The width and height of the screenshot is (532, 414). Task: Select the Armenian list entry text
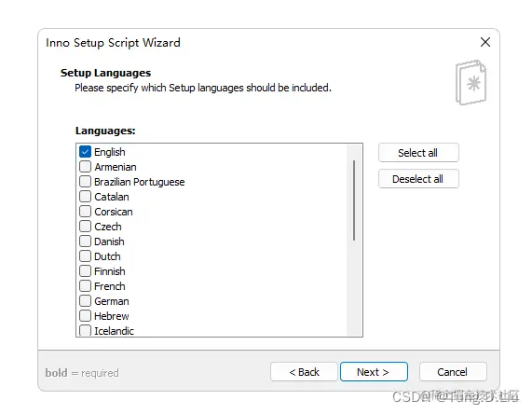[x=116, y=167]
